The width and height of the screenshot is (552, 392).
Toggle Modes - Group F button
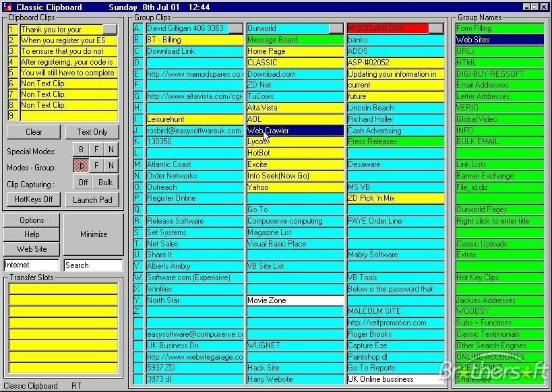click(96, 166)
